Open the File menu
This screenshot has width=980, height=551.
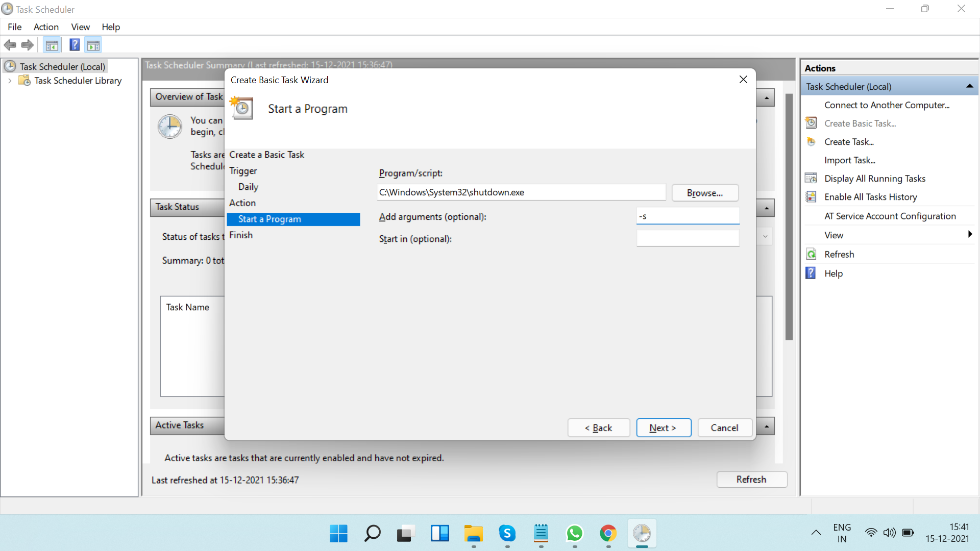14,27
